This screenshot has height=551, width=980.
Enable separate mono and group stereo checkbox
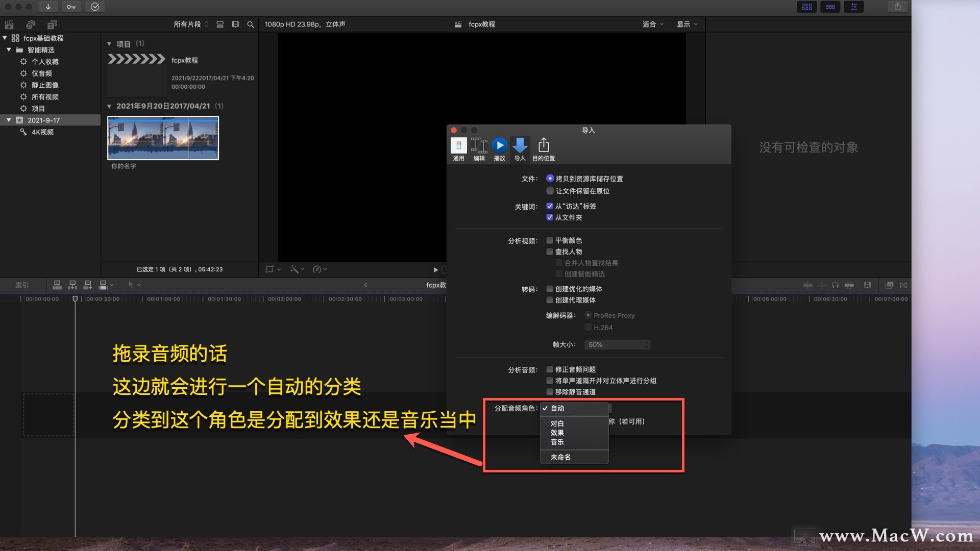(550, 381)
